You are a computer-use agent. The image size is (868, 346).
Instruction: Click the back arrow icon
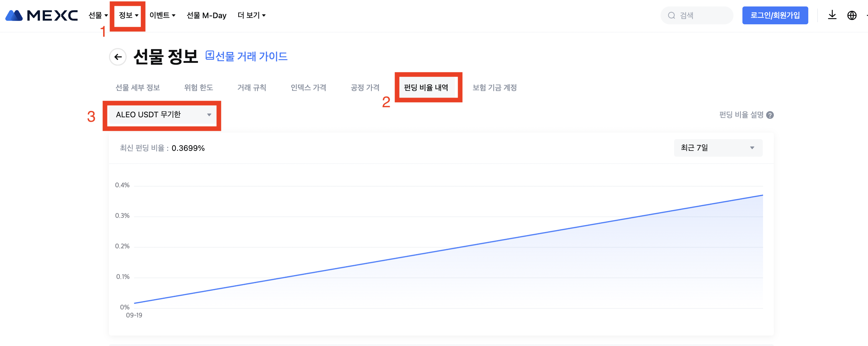[x=118, y=57]
